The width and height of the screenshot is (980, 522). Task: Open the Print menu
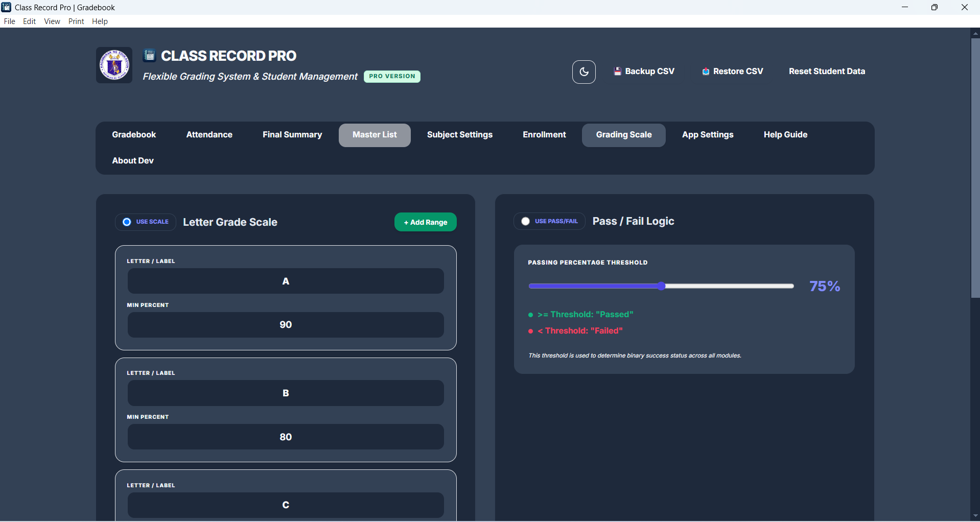click(x=76, y=21)
